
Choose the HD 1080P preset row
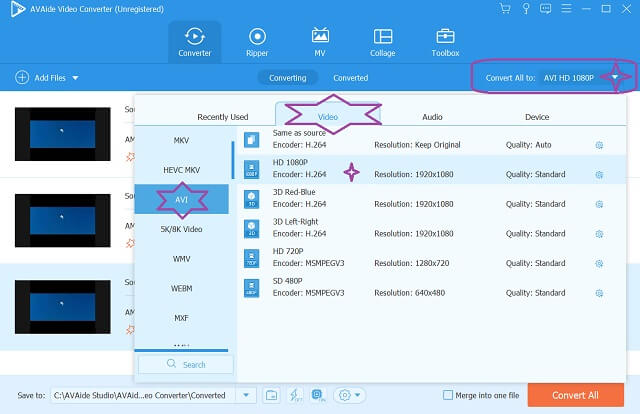(432, 169)
